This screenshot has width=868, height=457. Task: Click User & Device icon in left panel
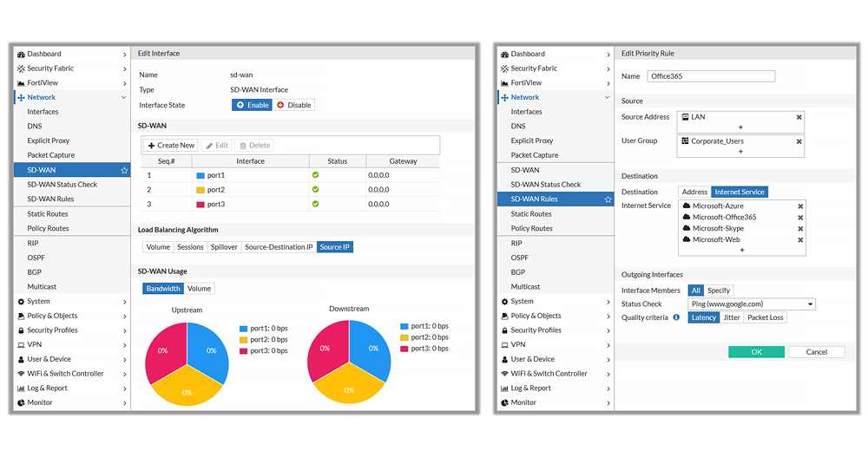pos(21,359)
